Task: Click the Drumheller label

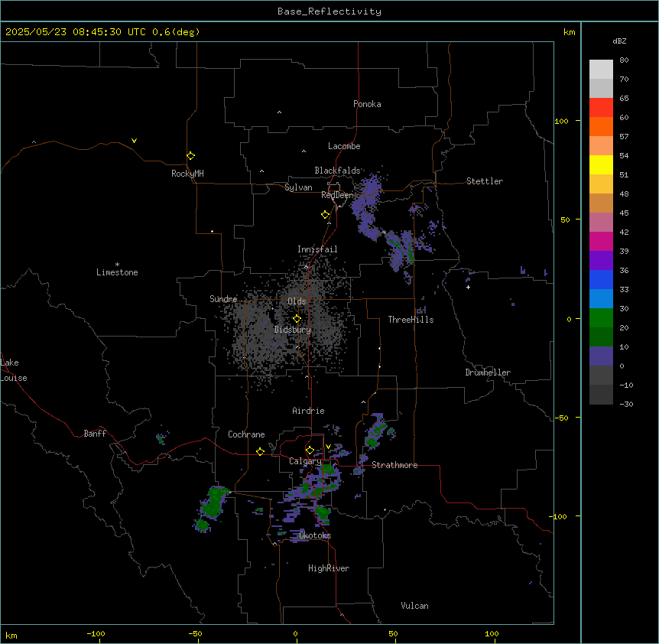Action: 488,372
